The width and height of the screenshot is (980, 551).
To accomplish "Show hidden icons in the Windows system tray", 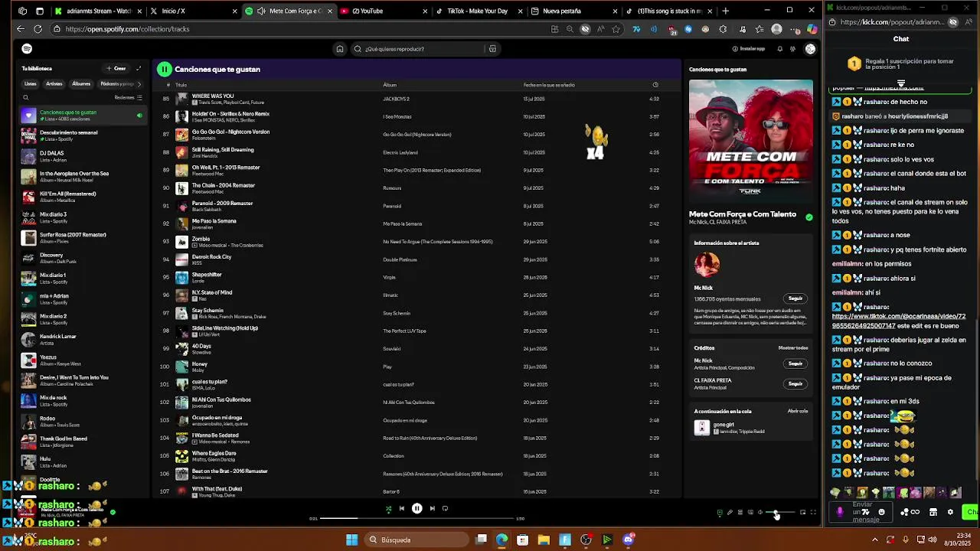I will point(874,540).
